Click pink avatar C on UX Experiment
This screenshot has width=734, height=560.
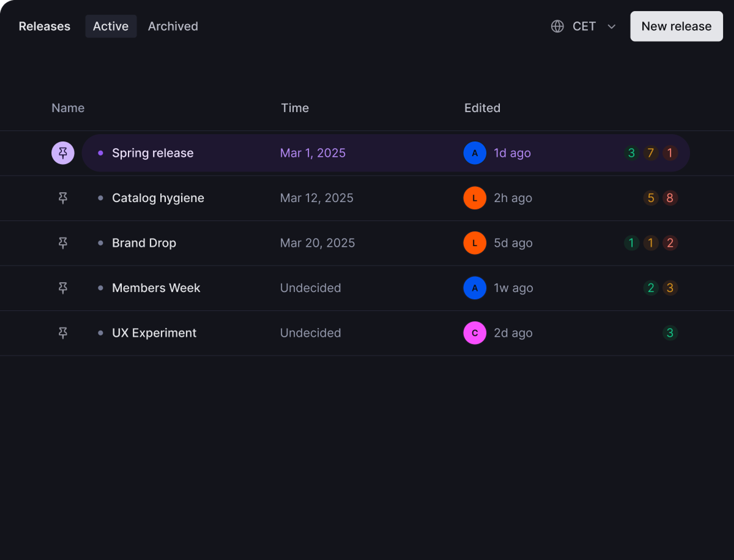click(x=474, y=333)
